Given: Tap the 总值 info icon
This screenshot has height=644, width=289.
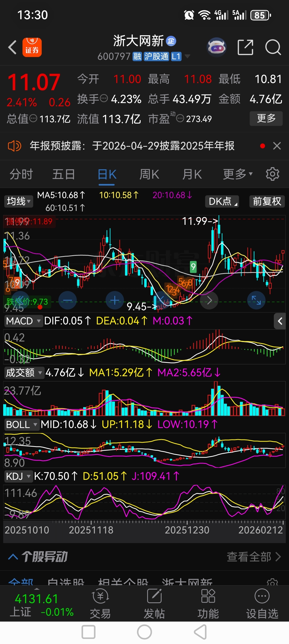Looking at the screenshot, I should click(x=33, y=118).
